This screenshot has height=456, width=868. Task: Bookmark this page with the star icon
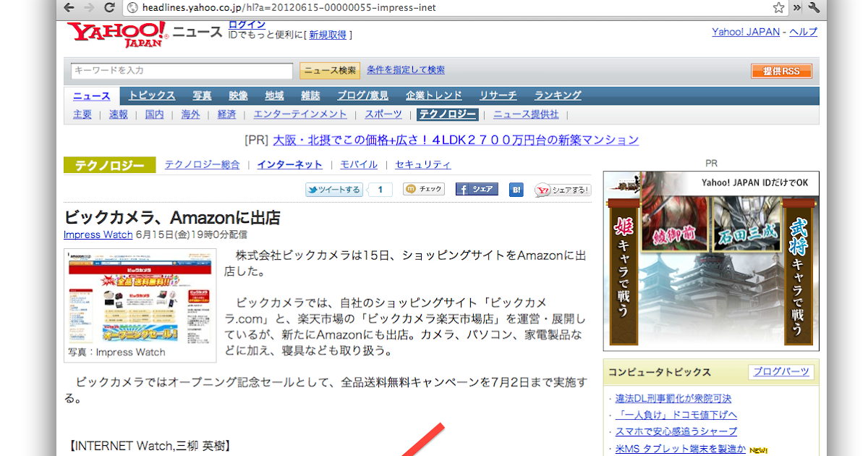tap(778, 8)
